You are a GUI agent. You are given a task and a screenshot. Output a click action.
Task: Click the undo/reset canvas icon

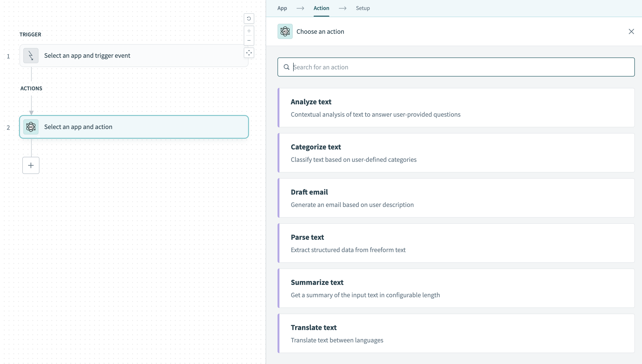(249, 19)
